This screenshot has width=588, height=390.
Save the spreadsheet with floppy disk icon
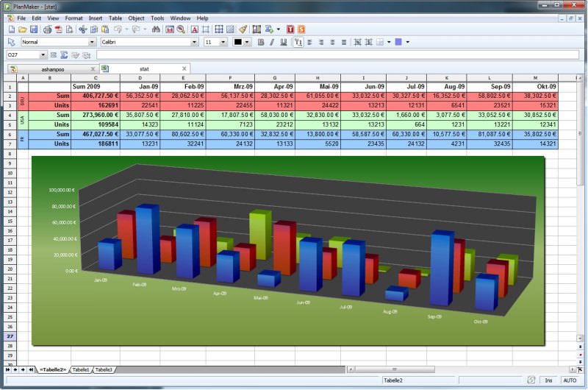point(34,29)
